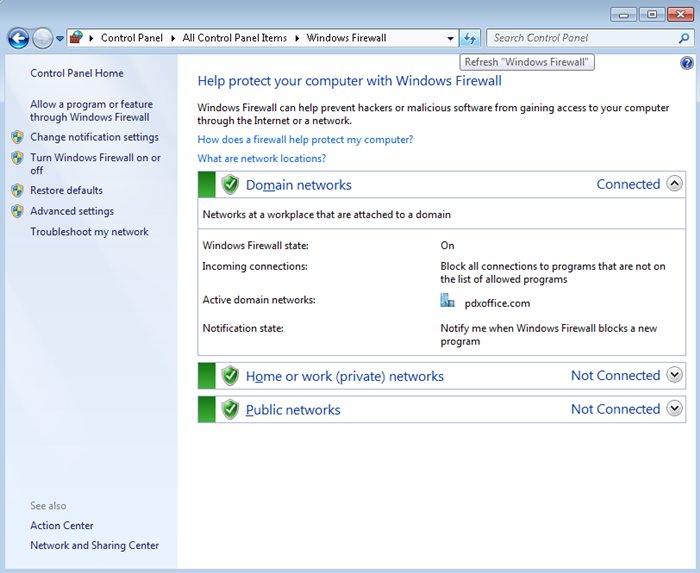Click shield icon beside Turn Windows Firewall
Image resolution: width=700 pixels, height=573 pixels.
(x=17, y=158)
